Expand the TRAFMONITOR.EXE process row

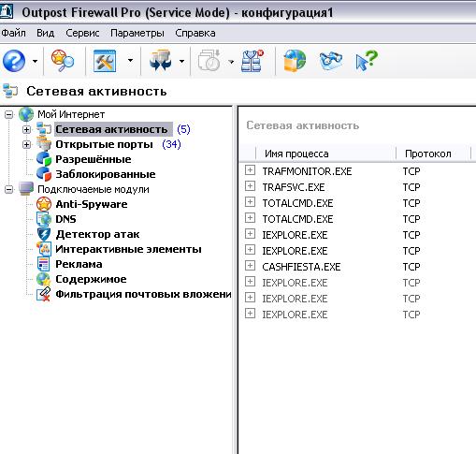[x=250, y=170]
